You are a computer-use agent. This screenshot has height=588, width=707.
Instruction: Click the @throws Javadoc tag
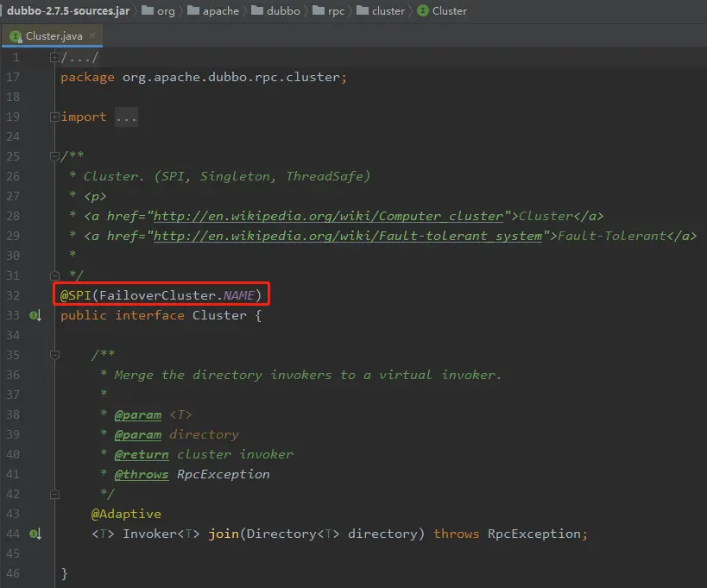coord(142,474)
